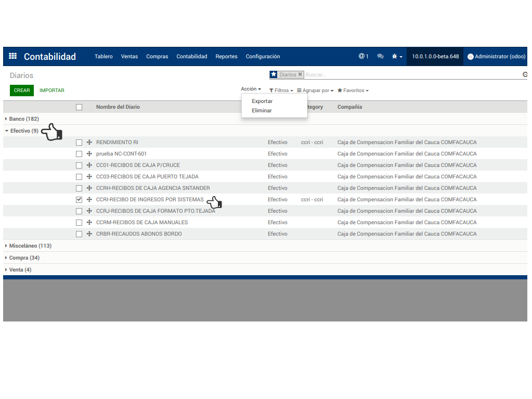Focus the Buscar search field

[x=411, y=75]
